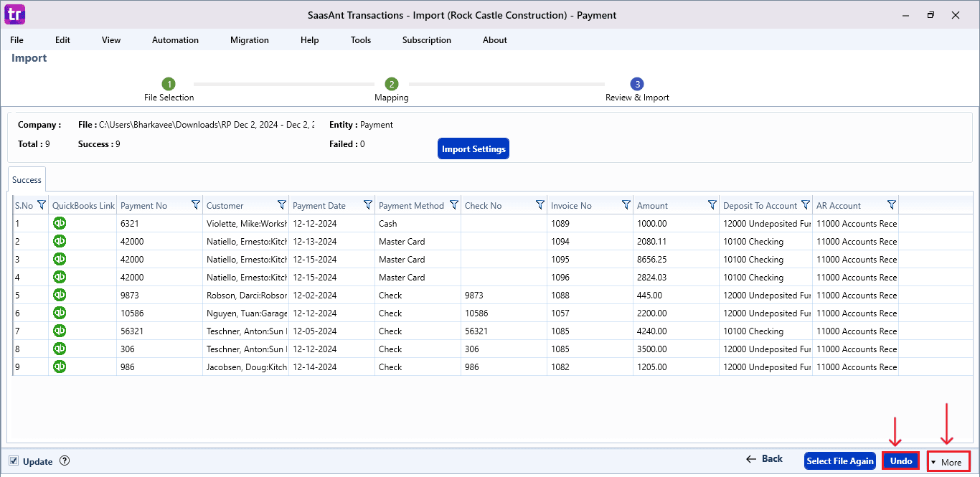Viewport: 980px width, 477px height.
Task: Click the QuickBooks link icon on row 1
Action: point(60,223)
